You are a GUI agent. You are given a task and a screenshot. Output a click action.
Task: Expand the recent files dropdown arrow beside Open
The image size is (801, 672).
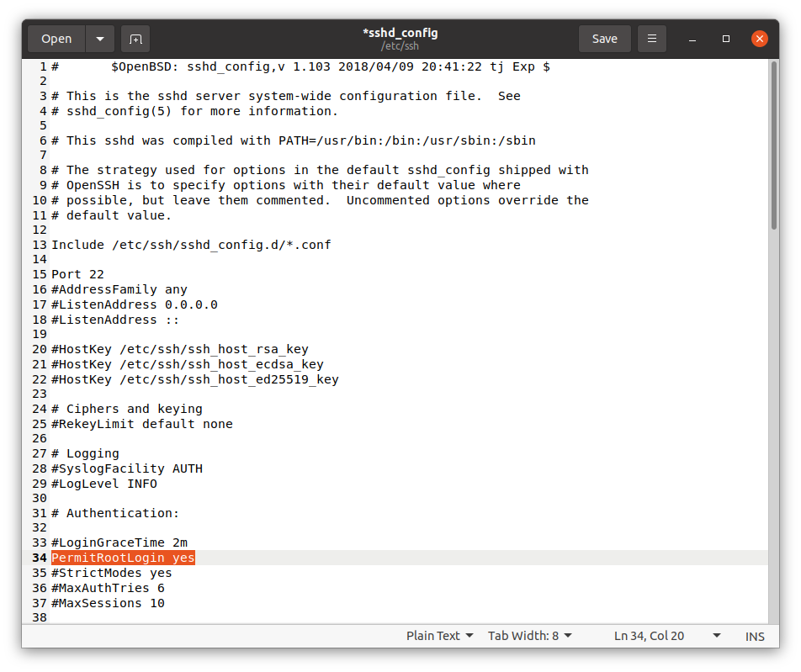point(100,39)
